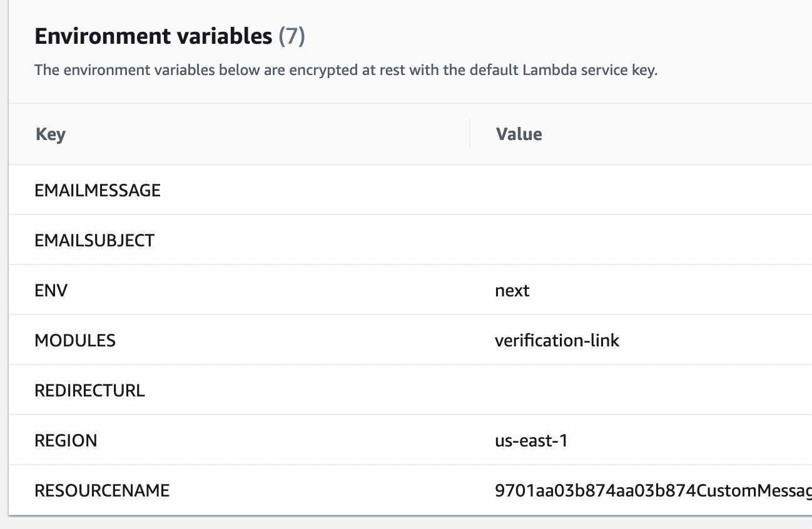This screenshot has width=812, height=529.
Task: Select the ENV key cell
Action: tap(51, 290)
